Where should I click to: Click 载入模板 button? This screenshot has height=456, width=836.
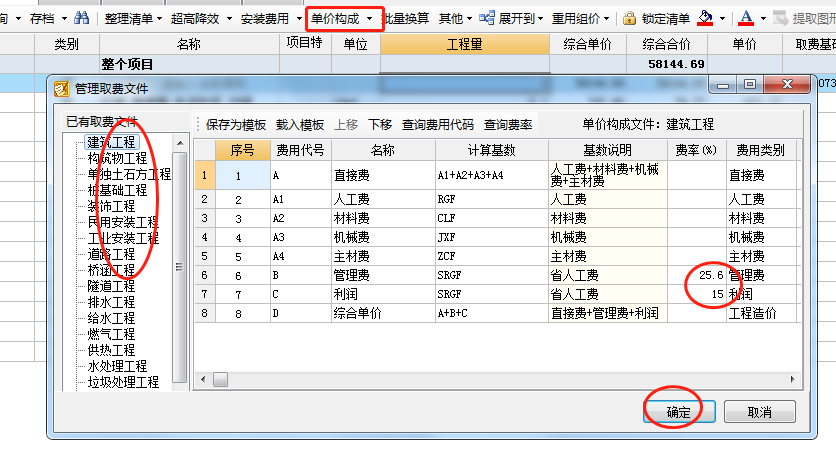pos(300,125)
